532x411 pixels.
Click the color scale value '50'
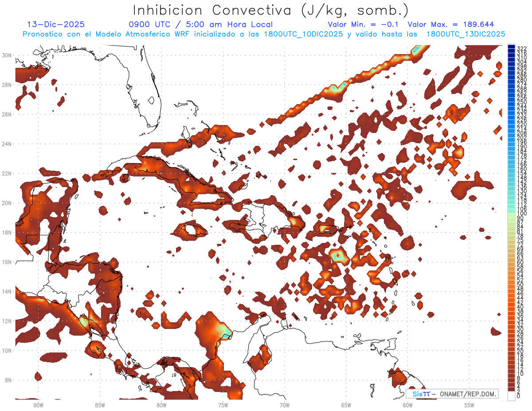tap(520, 285)
